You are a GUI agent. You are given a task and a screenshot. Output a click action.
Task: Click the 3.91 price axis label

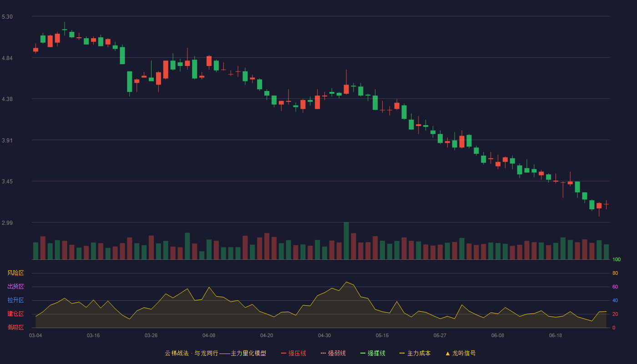[x=7, y=141]
